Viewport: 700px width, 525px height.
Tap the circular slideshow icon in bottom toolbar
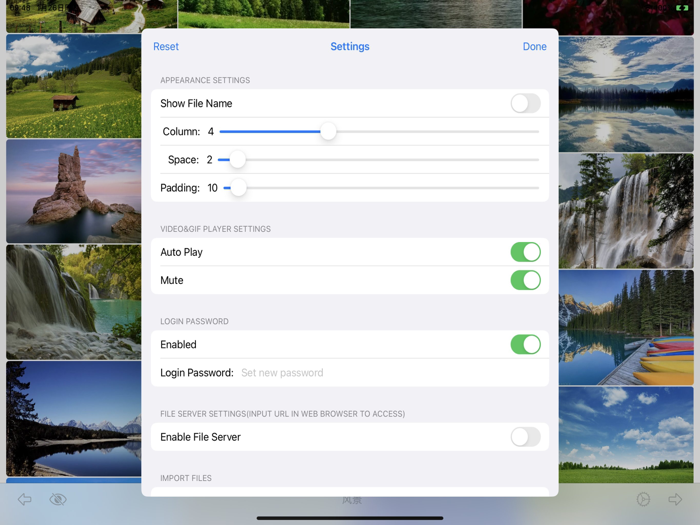(x=643, y=499)
